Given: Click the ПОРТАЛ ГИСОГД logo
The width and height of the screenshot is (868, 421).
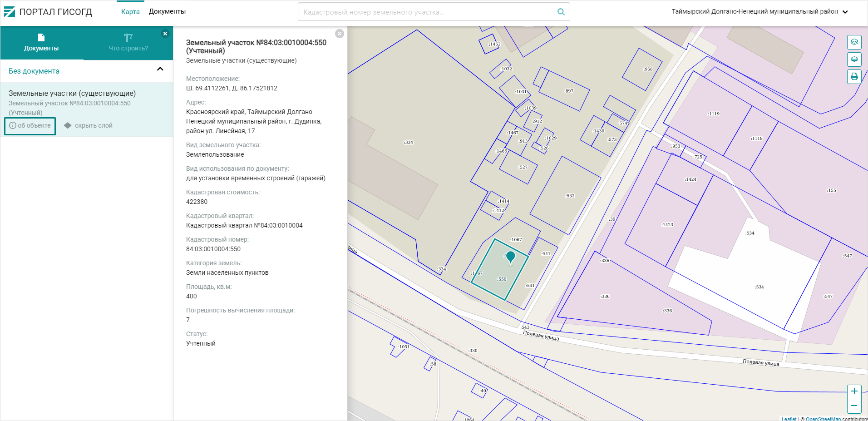Looking at the screenshot, I should [48, 12].
